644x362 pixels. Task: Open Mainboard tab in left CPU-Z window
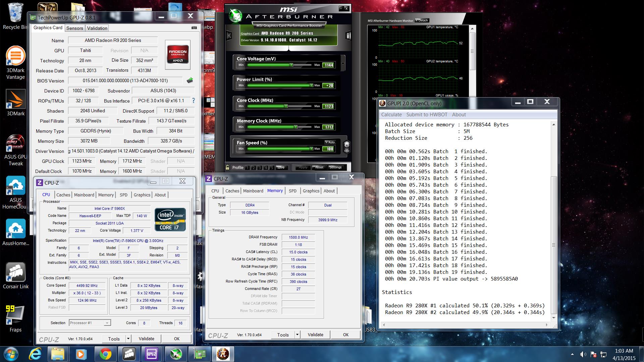[x=84, y=195]
